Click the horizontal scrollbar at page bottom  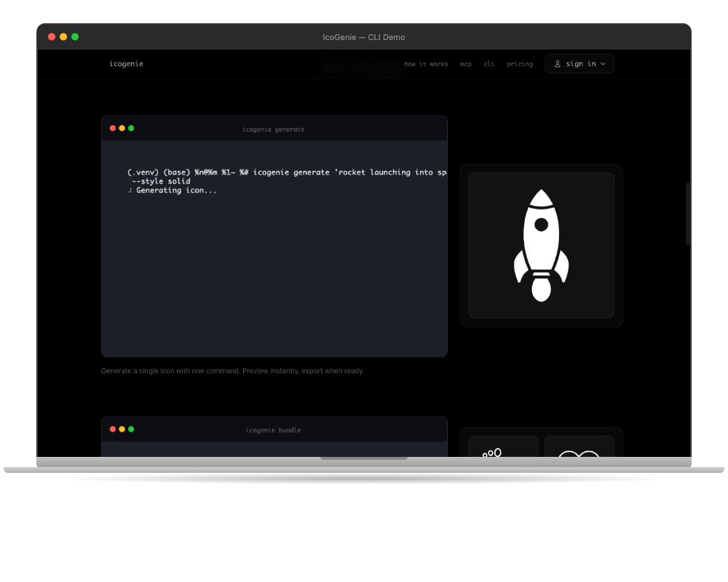pyautogui.click(x=364, y=458)
